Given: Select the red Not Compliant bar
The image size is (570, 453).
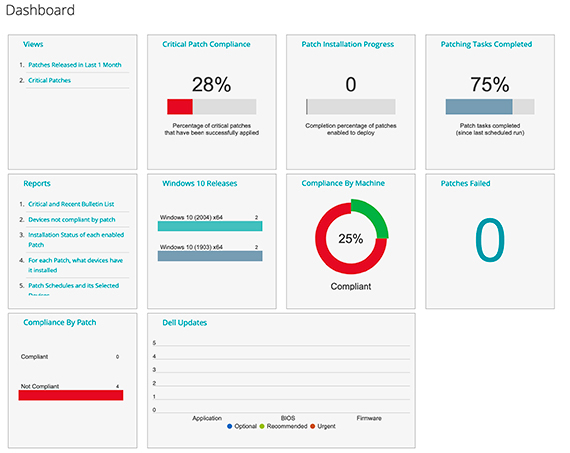Looking at the screenshot, I should [x=71, y=395].
